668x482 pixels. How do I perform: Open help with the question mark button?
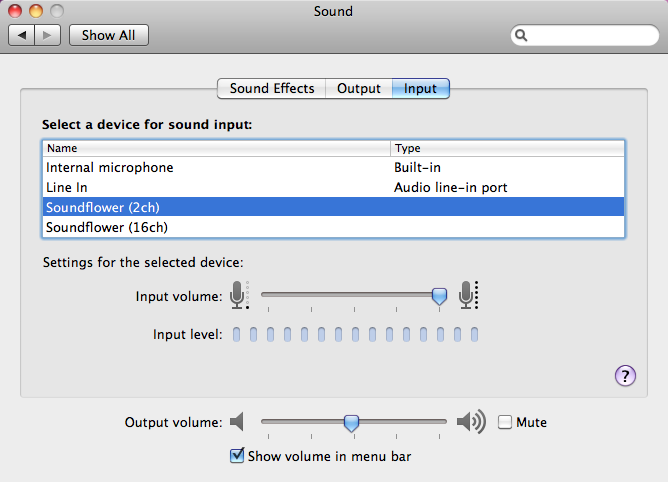point(625,376)
